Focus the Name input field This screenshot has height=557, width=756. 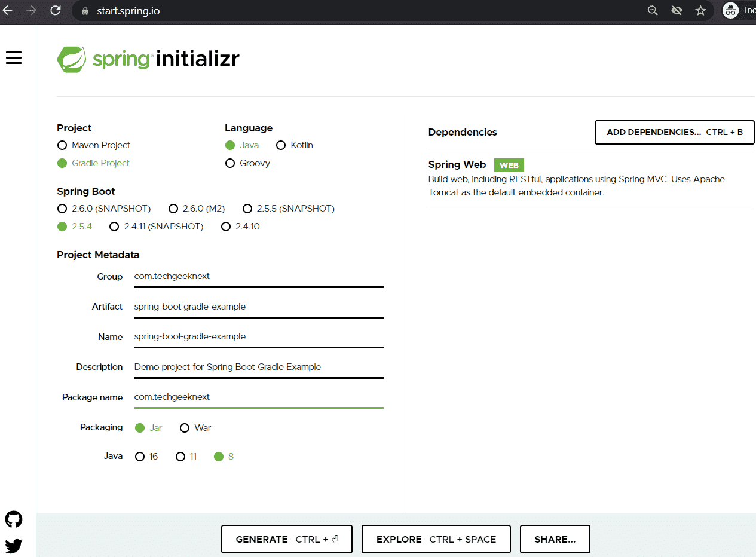click(x=259, y=336)
